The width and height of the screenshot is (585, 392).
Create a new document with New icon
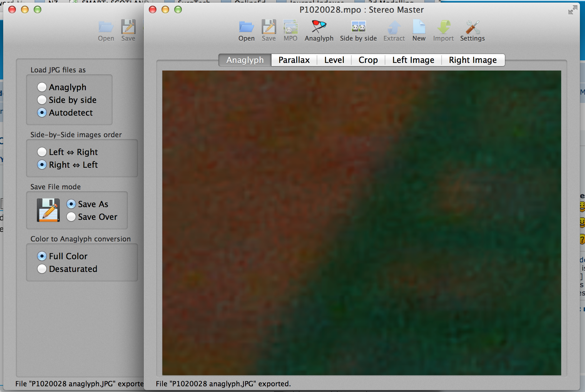pos(419,28)
